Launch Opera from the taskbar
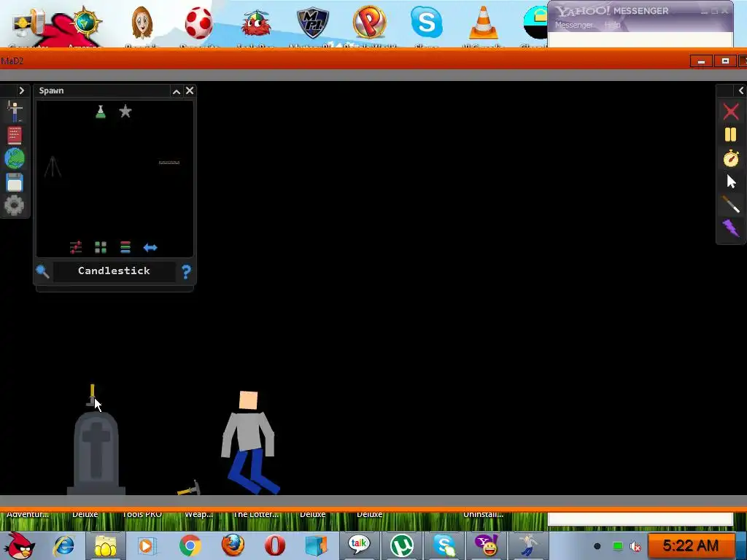Screen dimensions: 747x560 (x=275, y=545)
